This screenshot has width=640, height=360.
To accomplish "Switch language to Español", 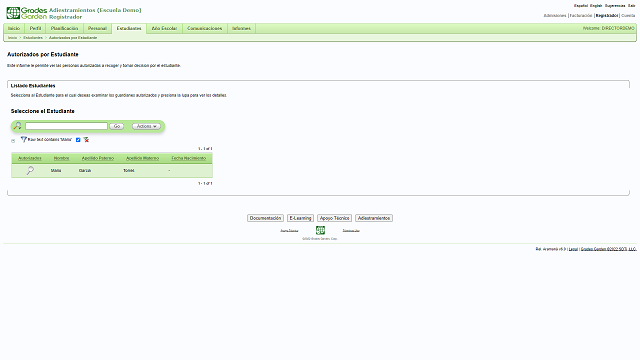I will click(x=581, y=6).
